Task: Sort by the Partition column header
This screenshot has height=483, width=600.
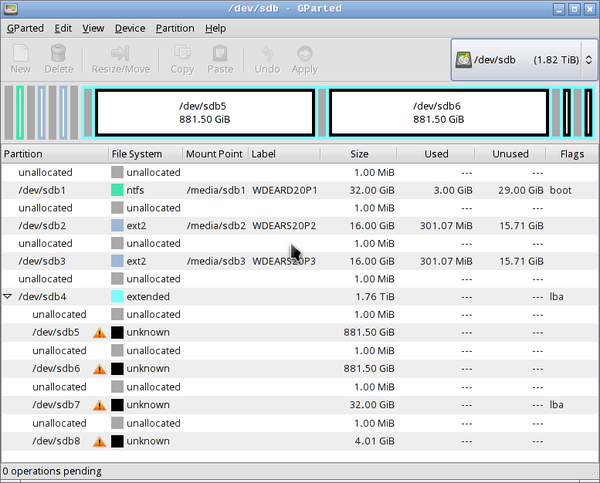Action: 55,154
